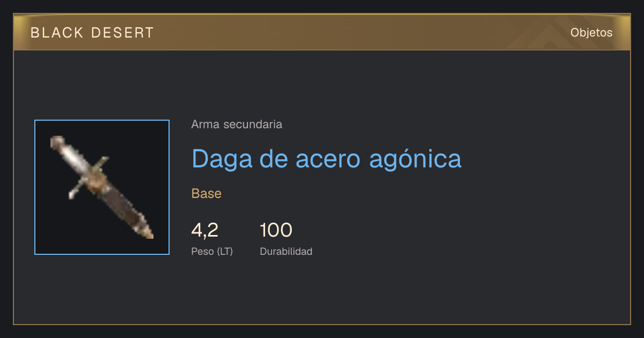Click the Arma secundaria category label

click(237, 124)
